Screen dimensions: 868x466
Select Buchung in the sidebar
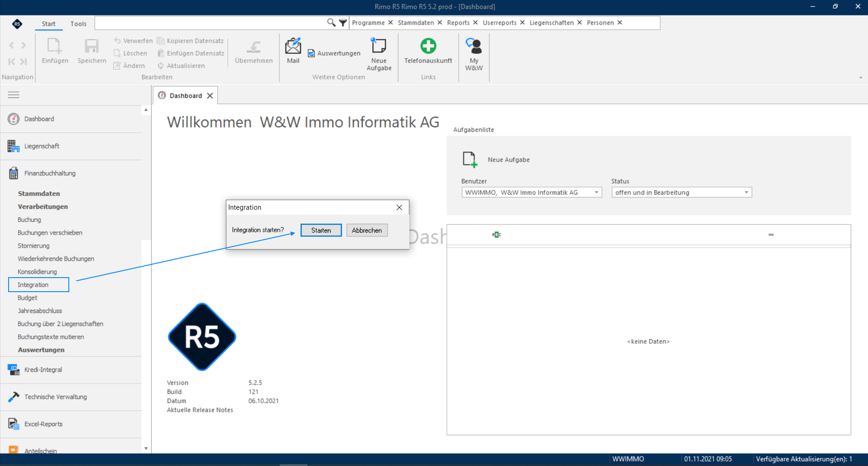point(29,220)
